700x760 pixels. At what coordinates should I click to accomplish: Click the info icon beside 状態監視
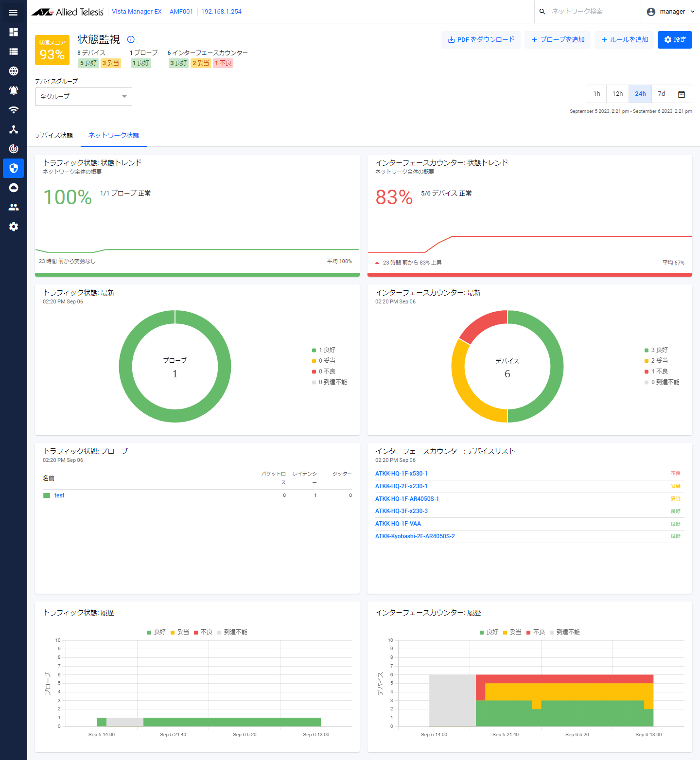tap(131, 39)
